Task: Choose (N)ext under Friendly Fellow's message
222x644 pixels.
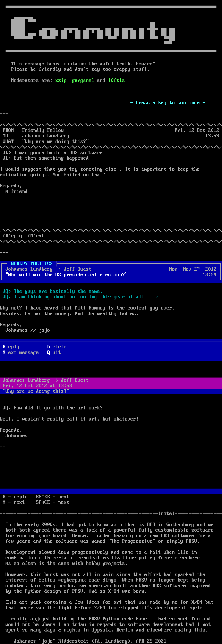Action: [36, 236]
